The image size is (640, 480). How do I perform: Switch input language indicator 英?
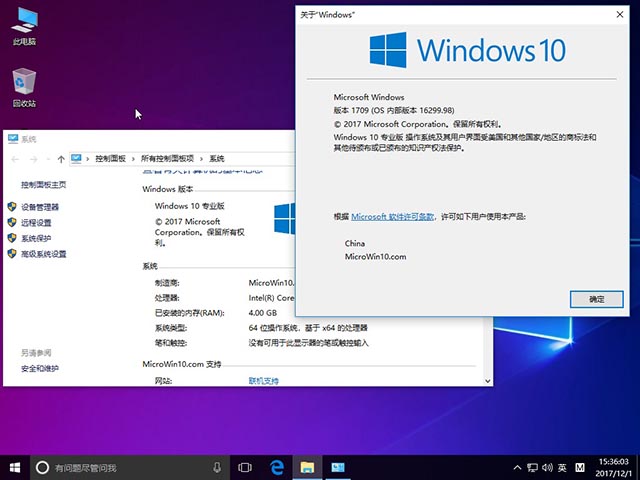(562, 467)
